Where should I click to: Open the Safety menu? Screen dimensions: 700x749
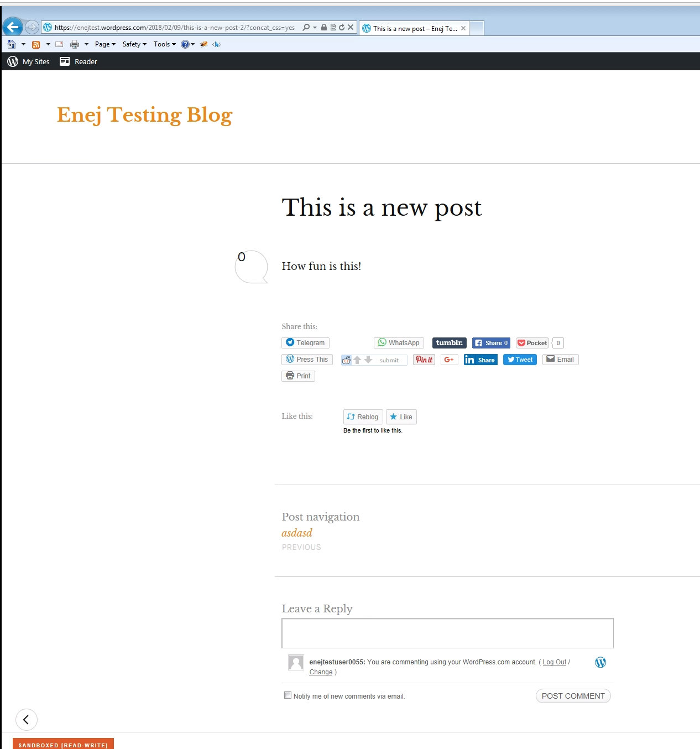pyautogui.click(x=134, y=44)
